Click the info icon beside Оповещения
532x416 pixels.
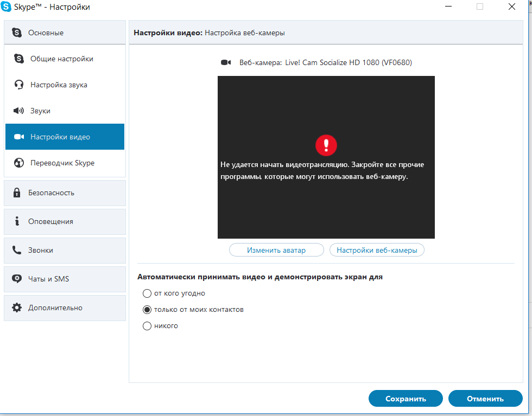click(17, 221)
